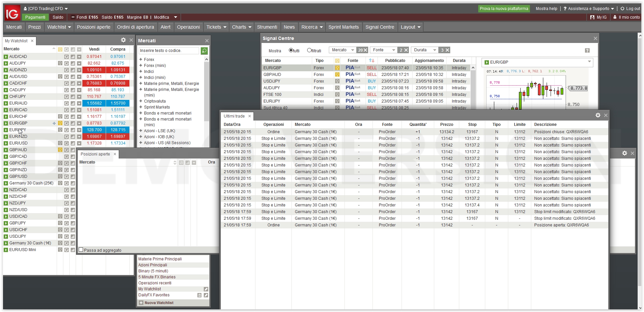Enable the 'Passa ad aggregato' checkbox

[81, 250]
